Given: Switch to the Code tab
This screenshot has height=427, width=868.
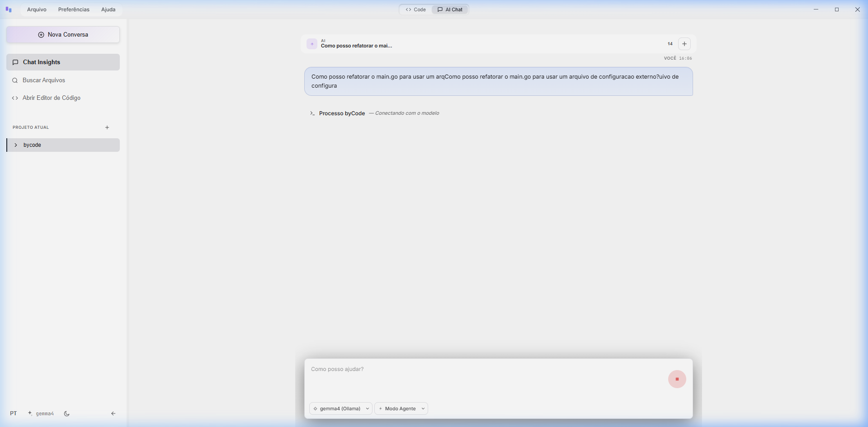Looking at the screenshot, I should click(x=415, y=9).
